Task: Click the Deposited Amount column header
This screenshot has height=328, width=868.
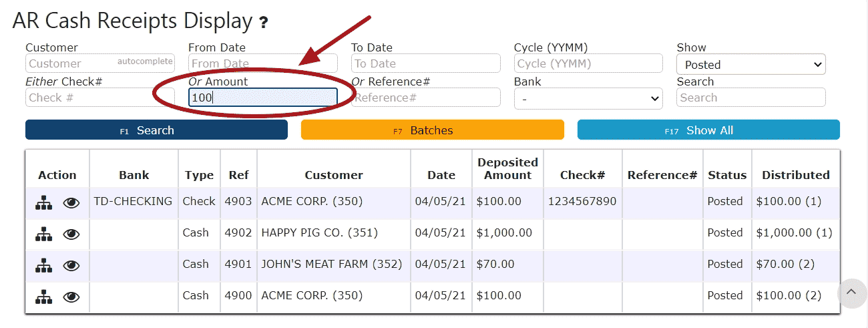Action: (x=508, y=168)
